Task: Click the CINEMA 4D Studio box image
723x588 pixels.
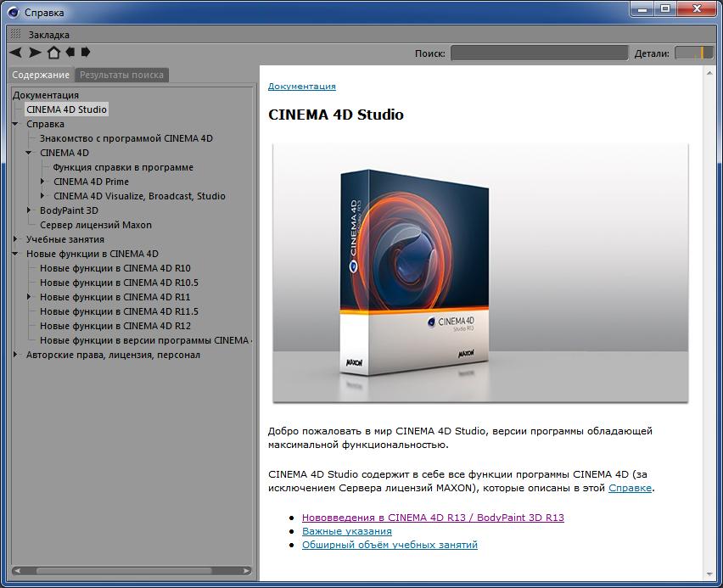Action: pos(480,273)
